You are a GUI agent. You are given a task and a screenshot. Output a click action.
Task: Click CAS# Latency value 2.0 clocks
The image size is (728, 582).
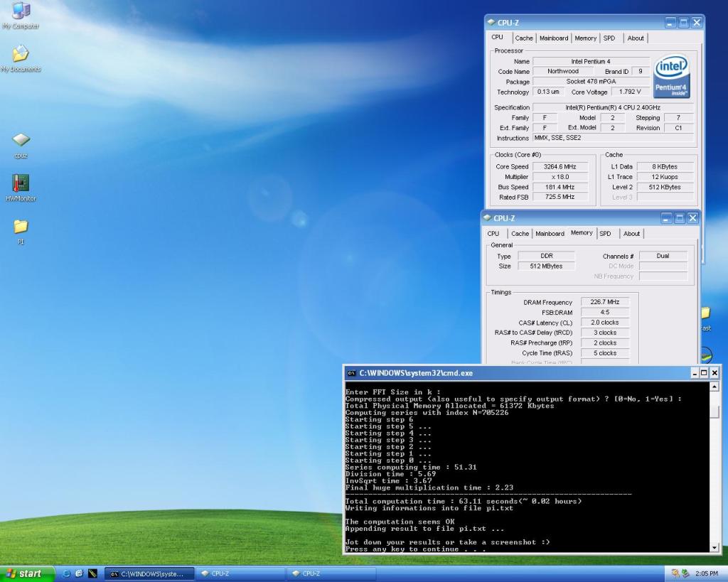point(605,323)
